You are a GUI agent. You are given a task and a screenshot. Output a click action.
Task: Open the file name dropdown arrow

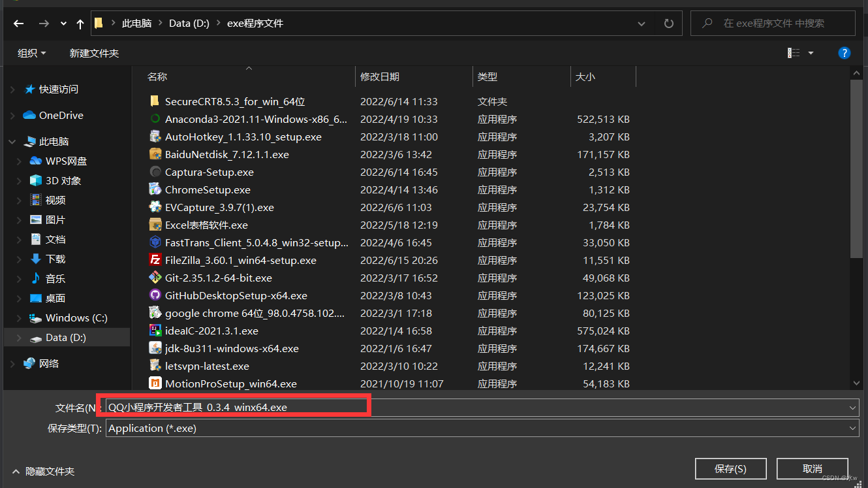pos(852,407)
